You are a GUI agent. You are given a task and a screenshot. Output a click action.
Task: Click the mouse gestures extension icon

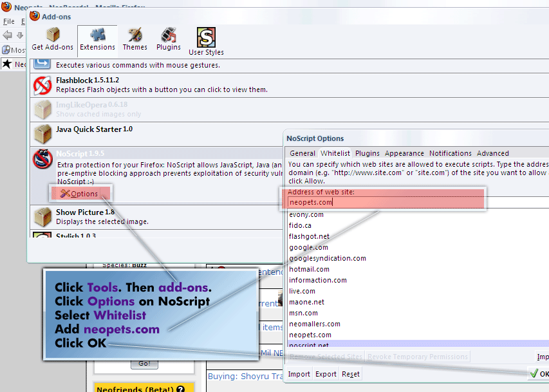coord(42,64)
